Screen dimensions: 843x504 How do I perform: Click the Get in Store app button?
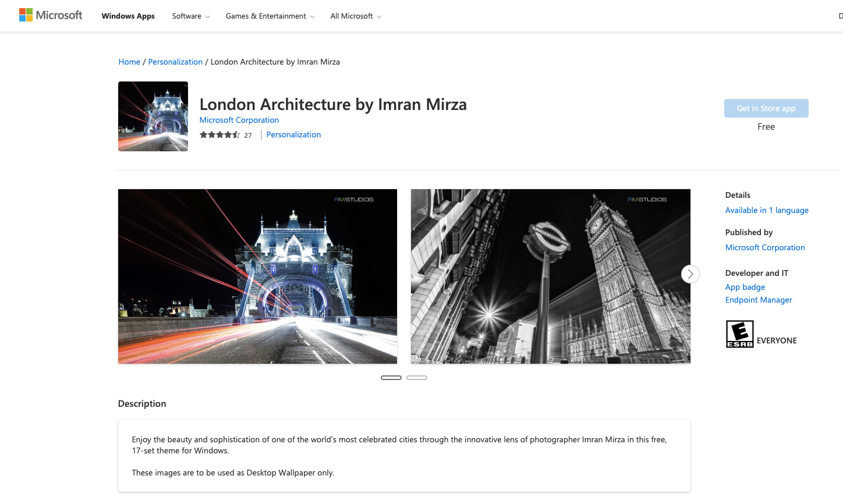coord(766,108)
